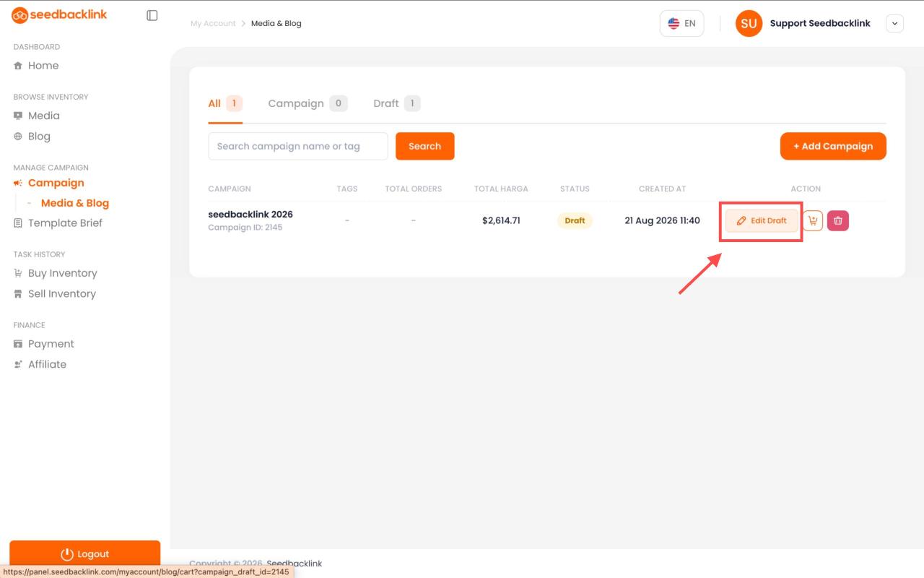Open Blog under Browse Inventory

(x=39, y=137)
